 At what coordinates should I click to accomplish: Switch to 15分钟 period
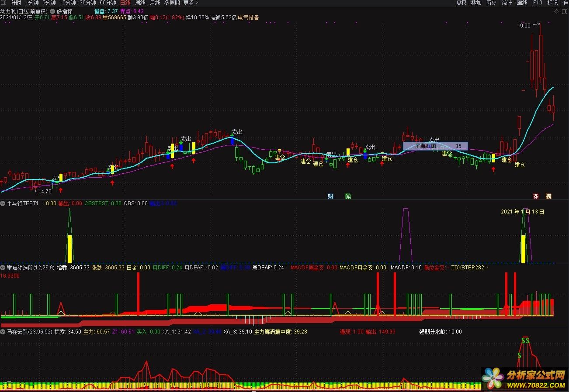[x=68, y=3]
